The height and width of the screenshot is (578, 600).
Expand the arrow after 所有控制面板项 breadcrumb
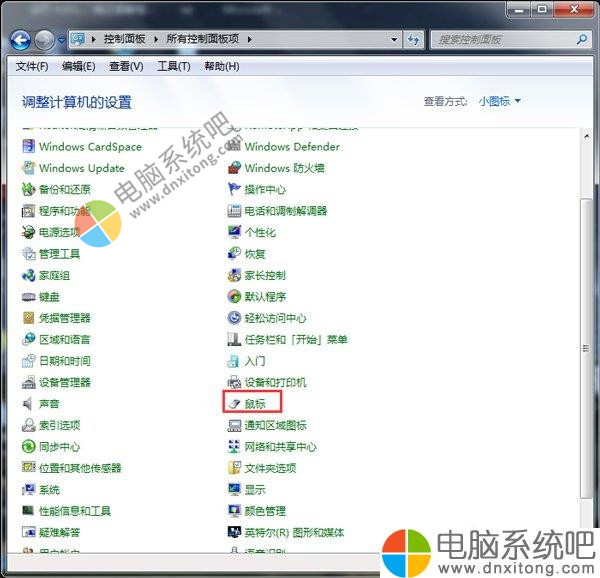point(249,39)
